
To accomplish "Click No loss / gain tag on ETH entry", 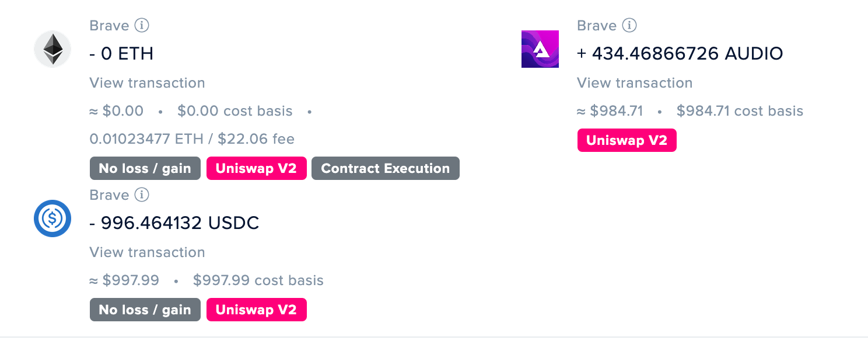I will coord(145,168).
